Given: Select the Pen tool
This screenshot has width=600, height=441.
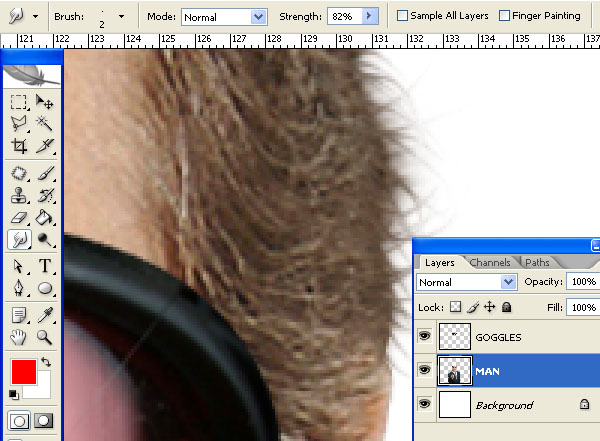Looking at the screenshot, I should 18,288.
